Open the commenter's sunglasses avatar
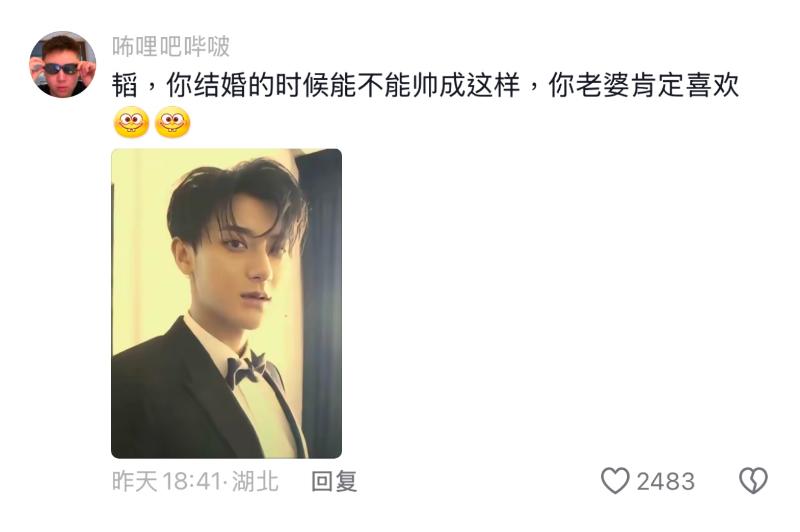Screen dimensions: 800x532 [x=63, y=64]
